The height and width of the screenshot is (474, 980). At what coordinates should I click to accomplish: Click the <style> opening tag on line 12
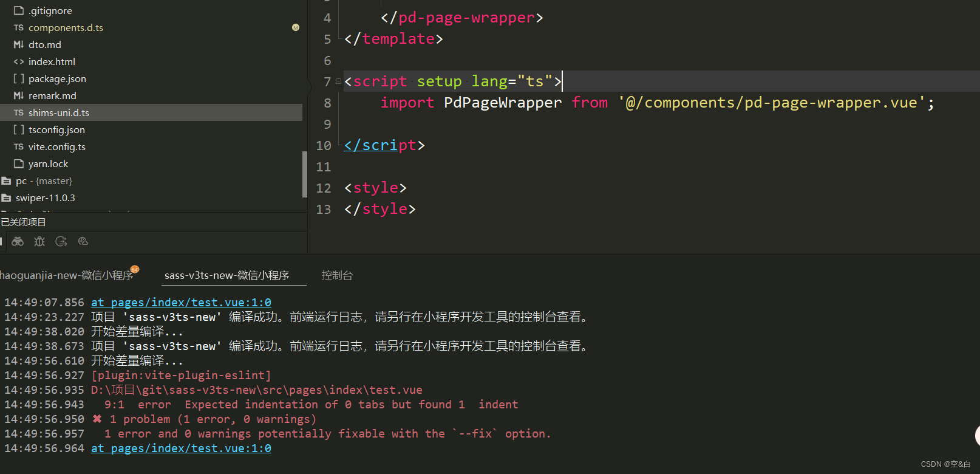[x=375, y=188]
